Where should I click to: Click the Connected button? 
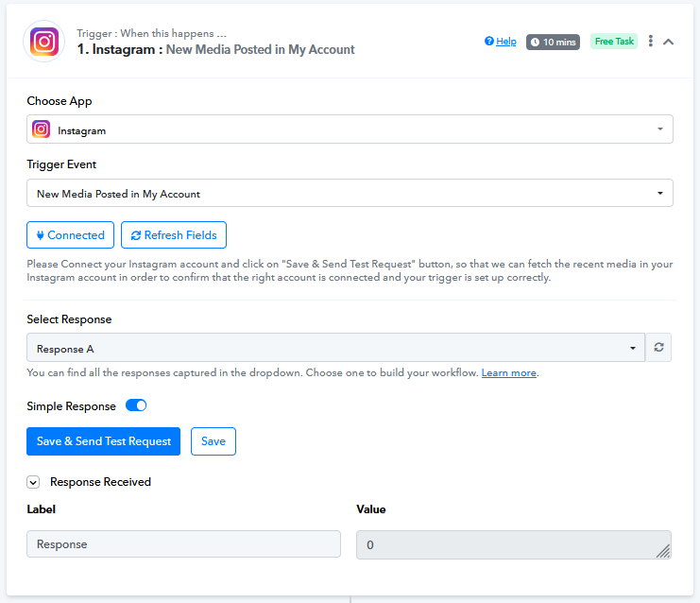pyautogui.click(x=70, y=235)
